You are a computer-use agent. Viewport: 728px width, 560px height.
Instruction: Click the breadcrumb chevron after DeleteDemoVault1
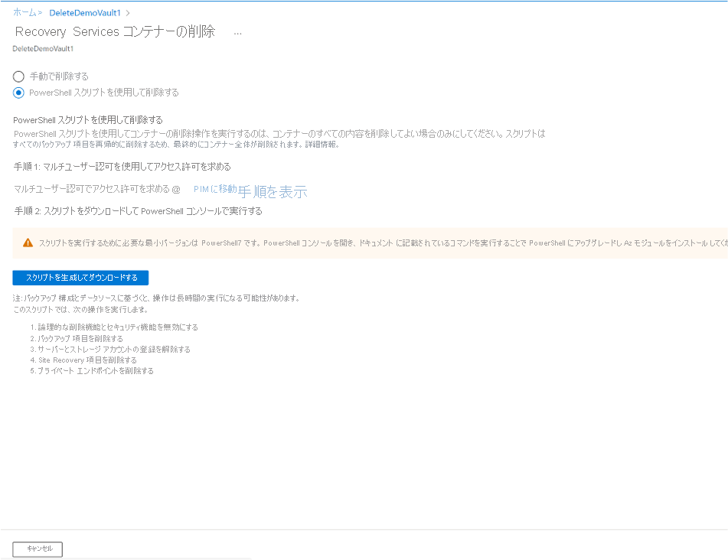pos(128,12)
